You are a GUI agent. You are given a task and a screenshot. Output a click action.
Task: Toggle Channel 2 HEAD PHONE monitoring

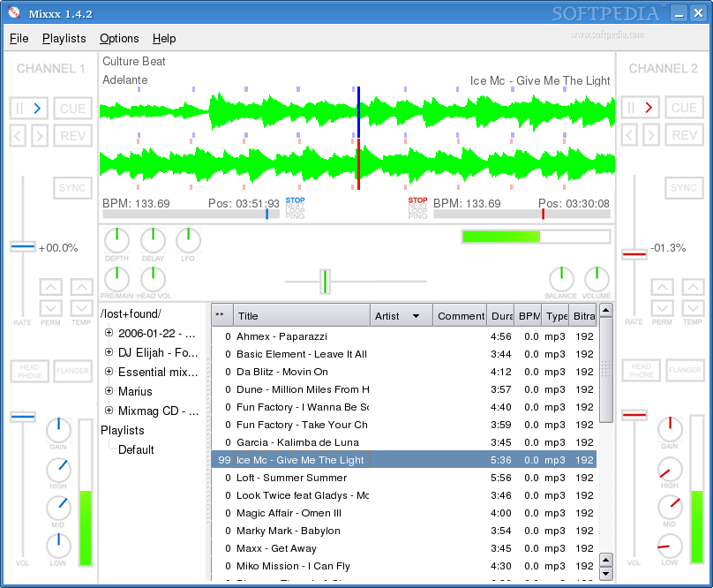(x=642, y=371)
